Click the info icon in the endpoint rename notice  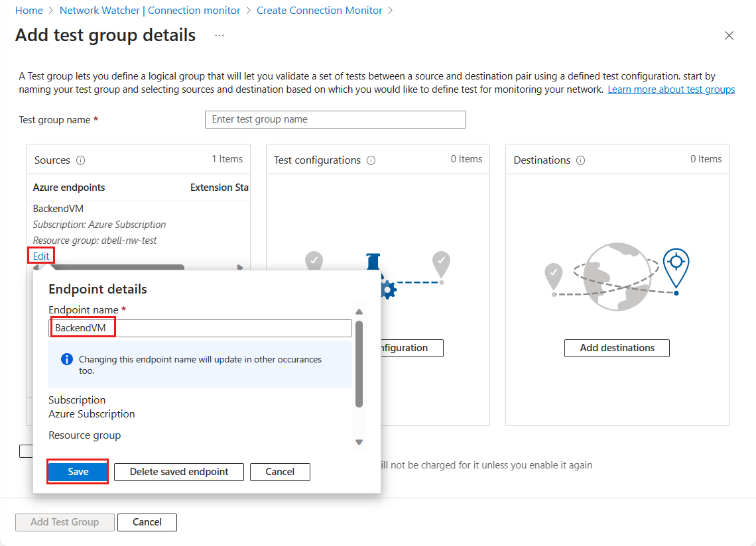[66, 358]
